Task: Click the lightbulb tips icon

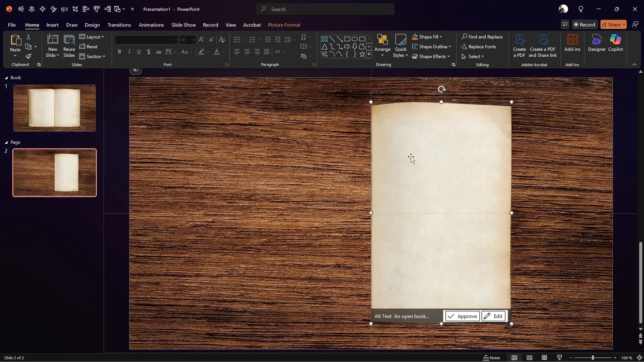Action: [x=581, y=9]
